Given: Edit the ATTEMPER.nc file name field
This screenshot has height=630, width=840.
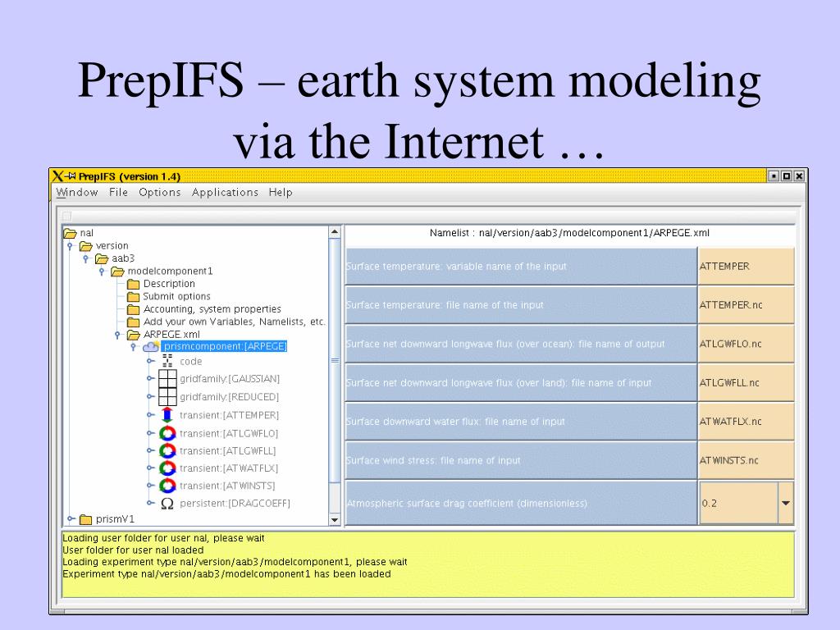Looking at the screenshot, I should click(746, 305).
